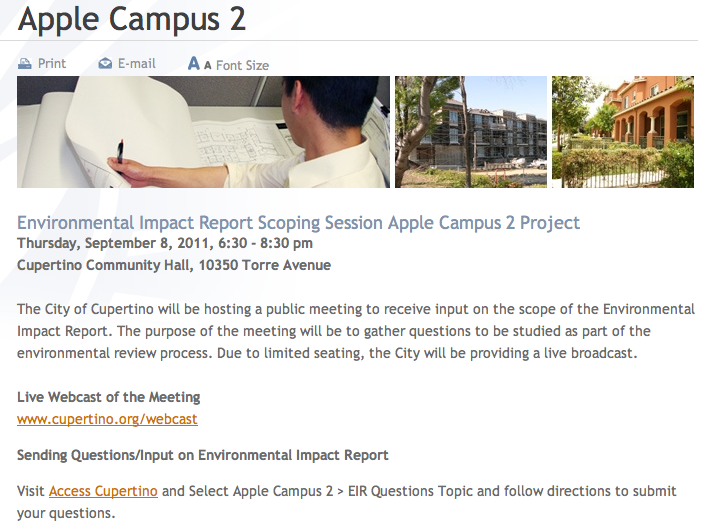The image size is (704, 524).
Task: Click the Live Webcast of the Meeting heading
Action: coord(109,397)
